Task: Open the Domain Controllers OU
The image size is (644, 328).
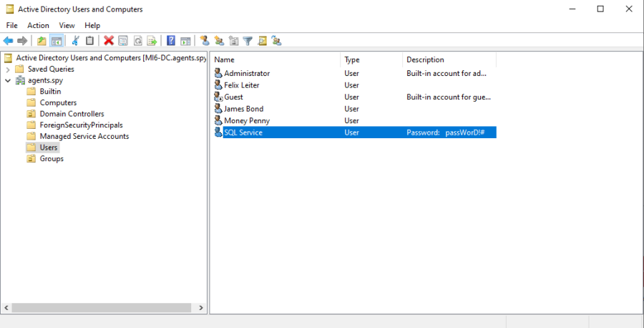Action: point(72,114)
